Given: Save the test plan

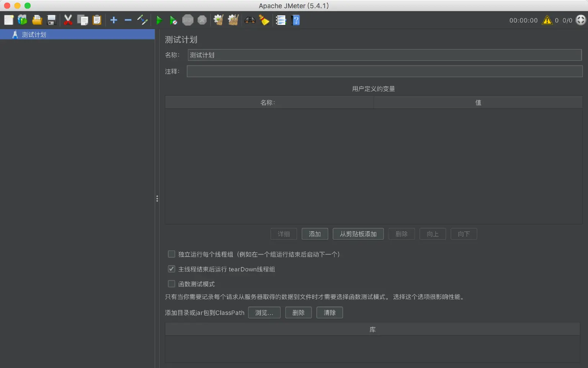Looking at the screenshot, I should [51, 20].
